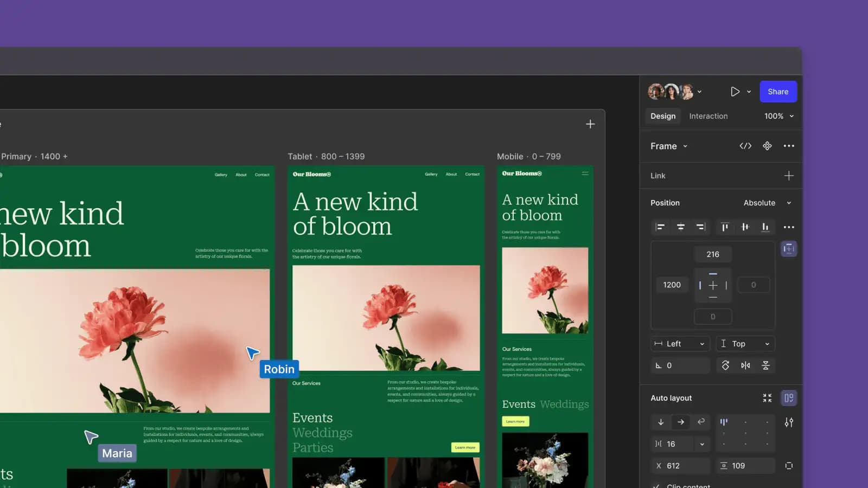Image resolution: width=868 pixels, height=488 pixels.
Task: Set auto layout direction to horizontal
Action: [681, 422]
